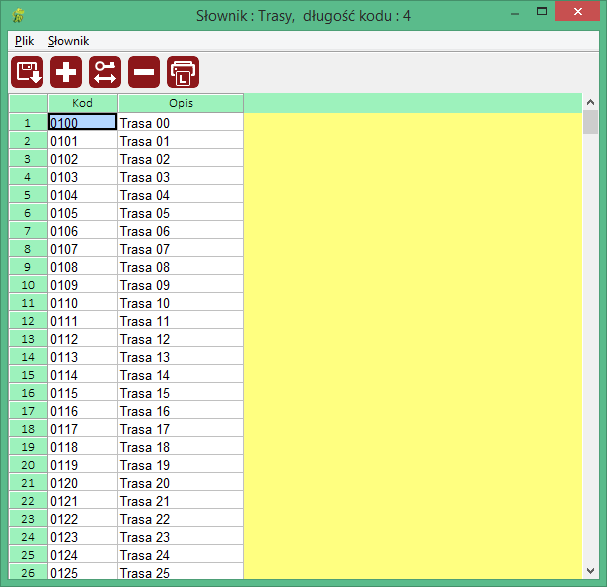Screen dimensions: 607x587
Task: Click description cell Trasa 07
Action: click(181, 249)
